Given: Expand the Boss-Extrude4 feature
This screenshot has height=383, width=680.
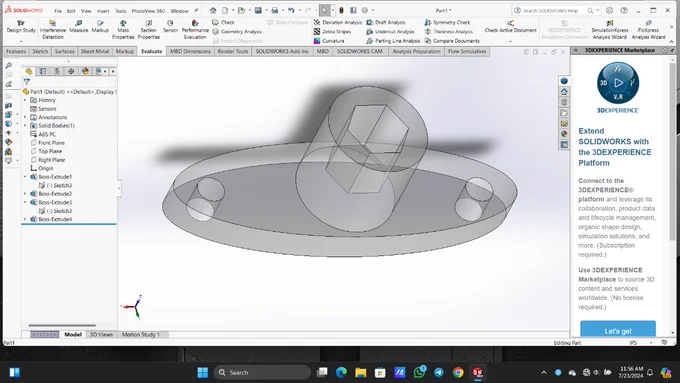Looking at the screenshot, I should [25, 219].
